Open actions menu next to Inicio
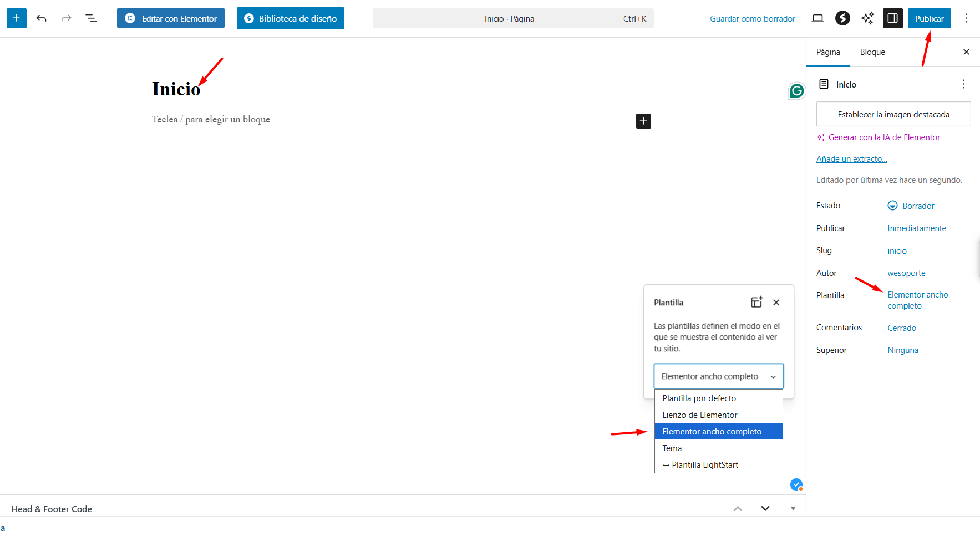 pos(963,84)
